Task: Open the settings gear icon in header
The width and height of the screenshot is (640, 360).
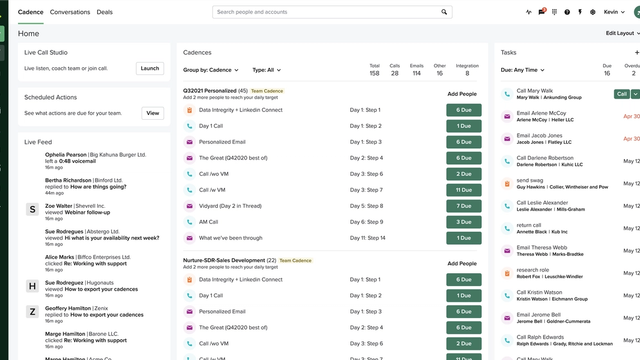Action: [x=593, y=12]
